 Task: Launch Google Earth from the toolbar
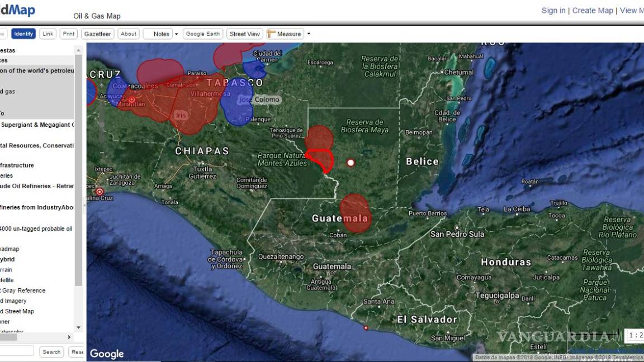point(203,34)
